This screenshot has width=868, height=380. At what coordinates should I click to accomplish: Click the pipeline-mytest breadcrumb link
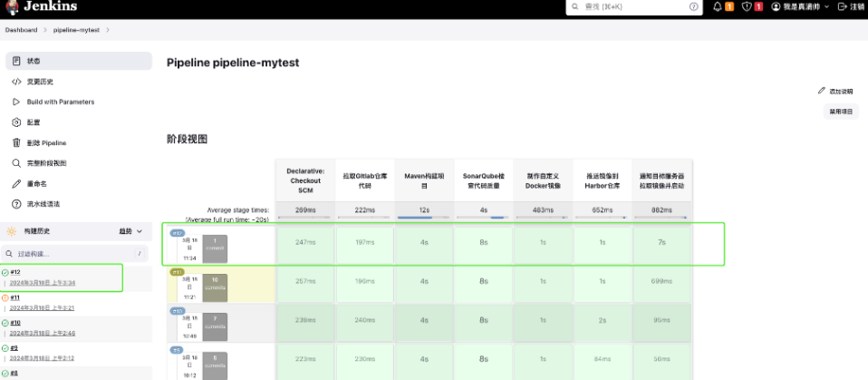pyautogui.click(x=76, y=30)
